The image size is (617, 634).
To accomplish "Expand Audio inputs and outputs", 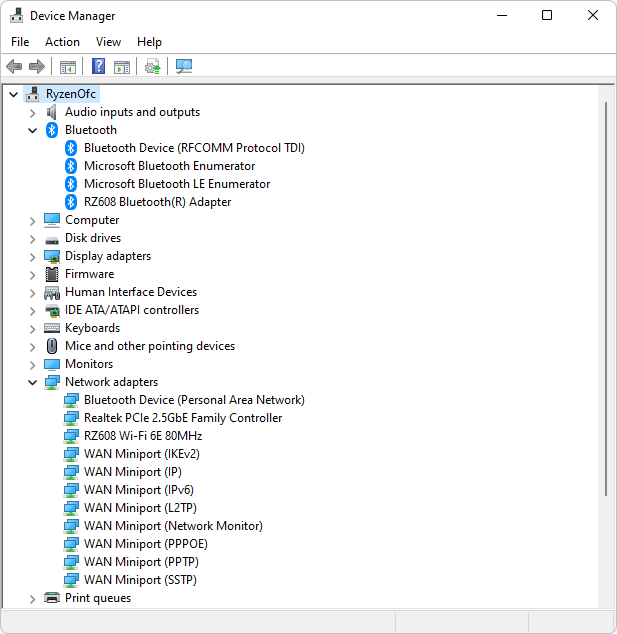I will tap(33, 113).
